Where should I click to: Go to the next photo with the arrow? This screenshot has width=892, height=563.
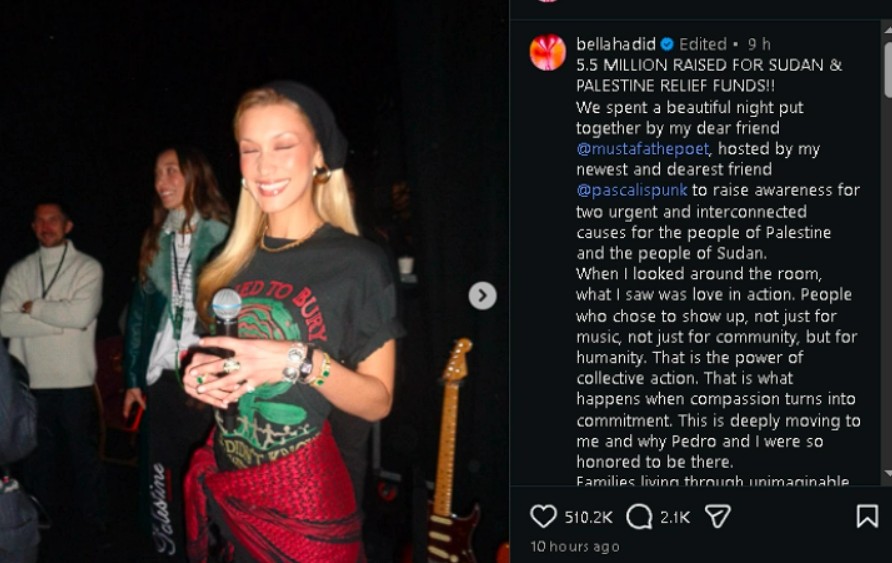(x=482, y=296)
